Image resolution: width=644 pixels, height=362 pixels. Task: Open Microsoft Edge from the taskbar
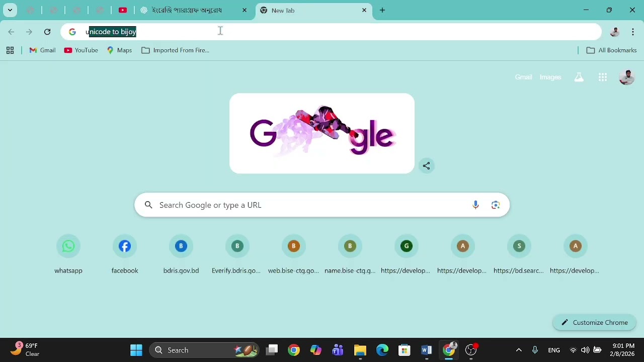(x=382, y=350)
